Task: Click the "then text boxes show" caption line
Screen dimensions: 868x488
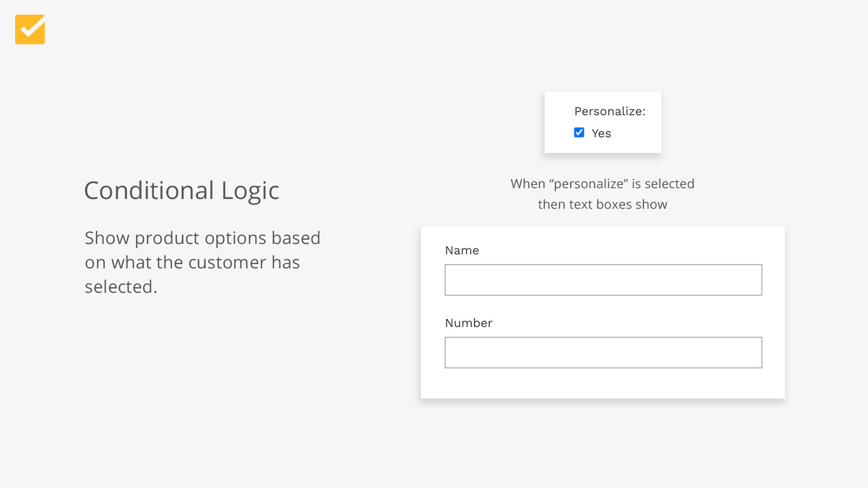Action: [602, 204]
